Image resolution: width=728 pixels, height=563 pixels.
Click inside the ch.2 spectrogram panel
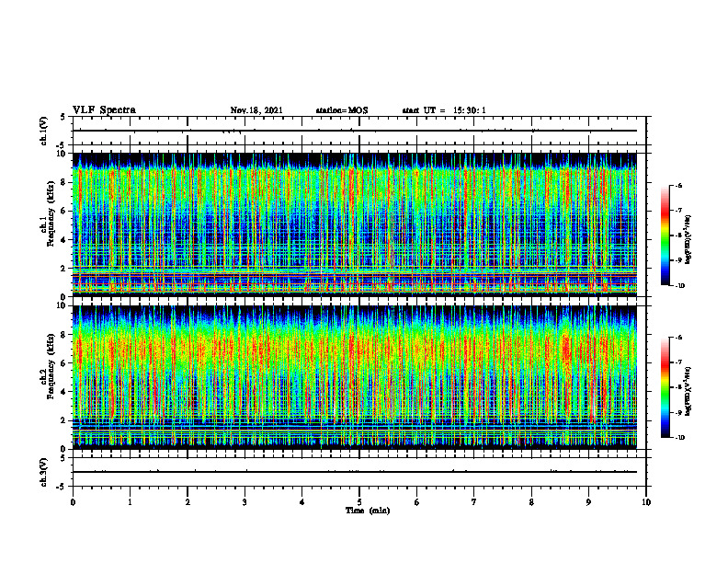tap(355, 377)
